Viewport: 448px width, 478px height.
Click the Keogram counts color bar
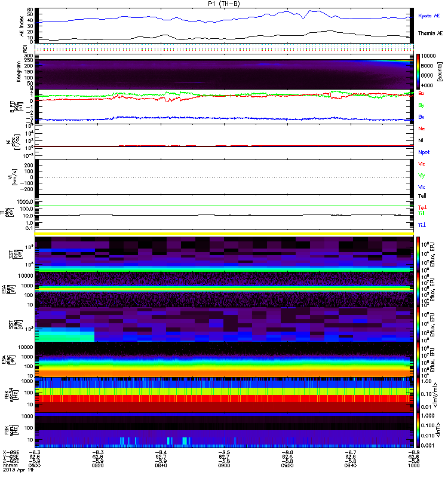(x=418, y=72)
